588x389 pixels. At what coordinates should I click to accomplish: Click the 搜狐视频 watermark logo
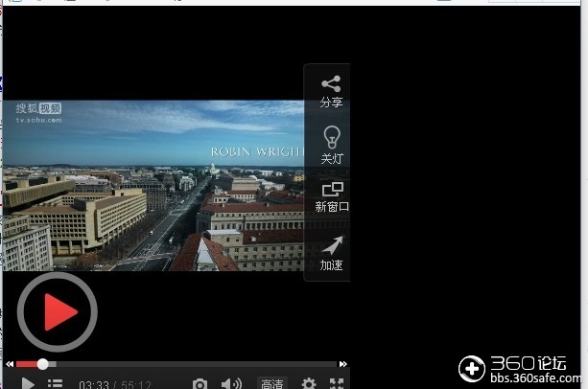click(38, 113)
